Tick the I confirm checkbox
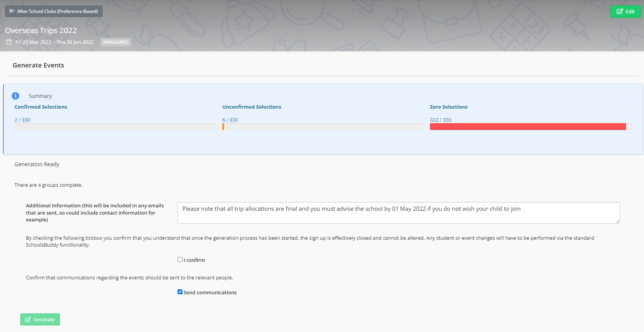644x332 pixels. point(180,260)
